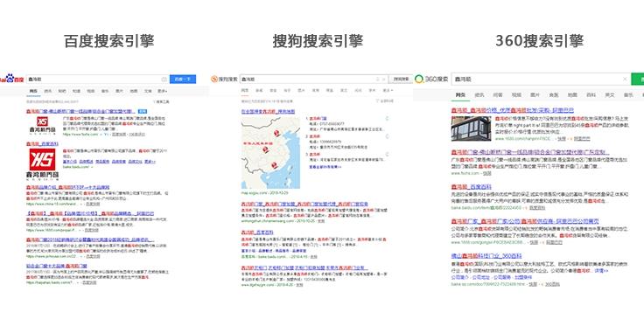
Task: Select Baidu 文库 tab
Action: point(148,91)
